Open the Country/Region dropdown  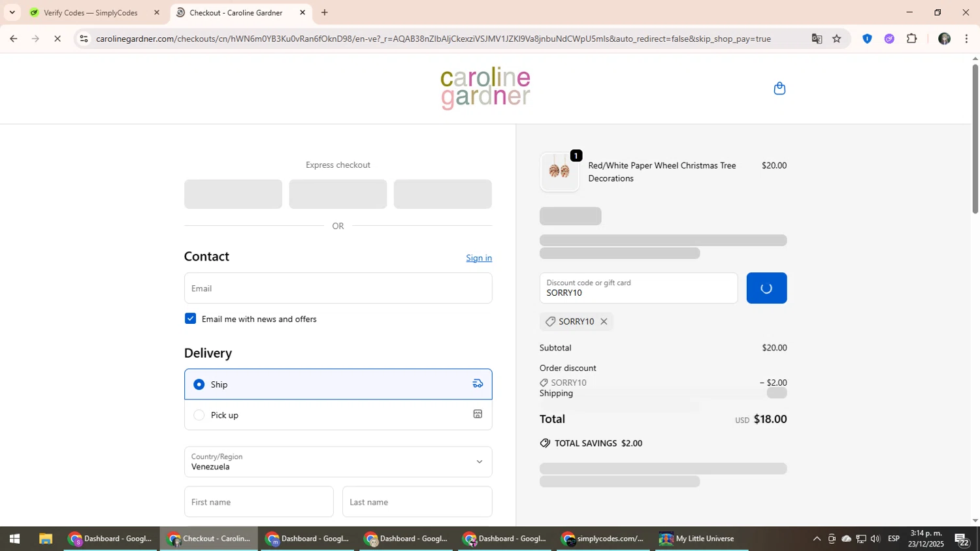[x=338, y=462]
